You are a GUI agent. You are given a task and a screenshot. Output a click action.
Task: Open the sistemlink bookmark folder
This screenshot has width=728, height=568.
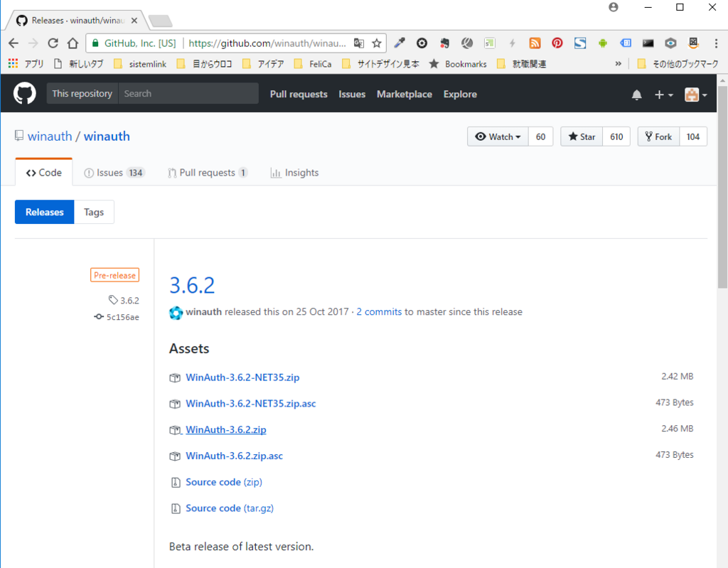(140, 64)
